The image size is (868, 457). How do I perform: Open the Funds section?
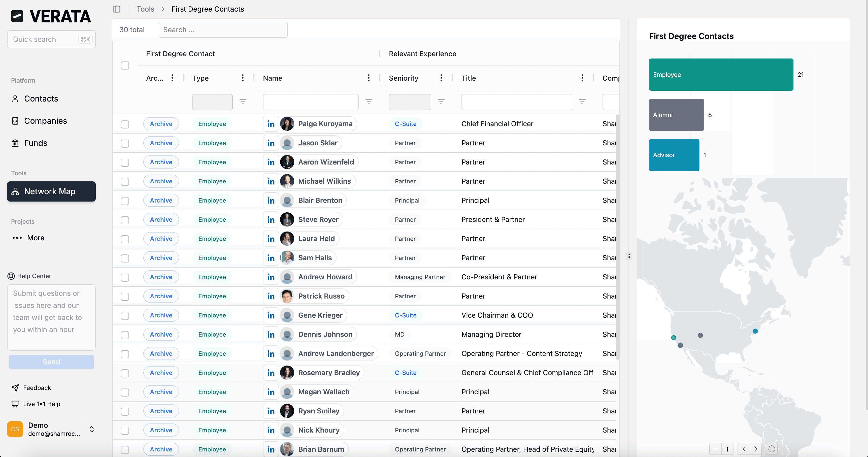point(35,143)
